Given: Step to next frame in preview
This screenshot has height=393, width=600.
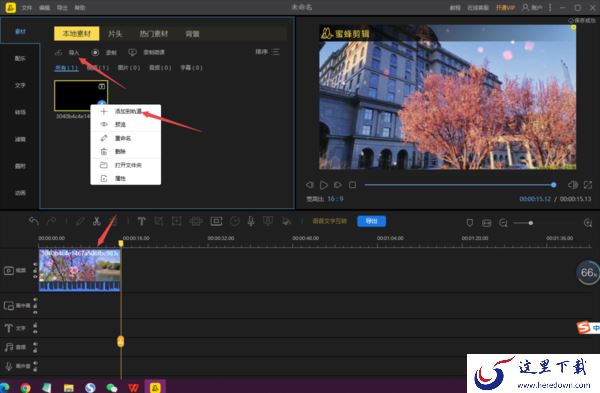Looking at the screenshot, I should pos(338,185).
